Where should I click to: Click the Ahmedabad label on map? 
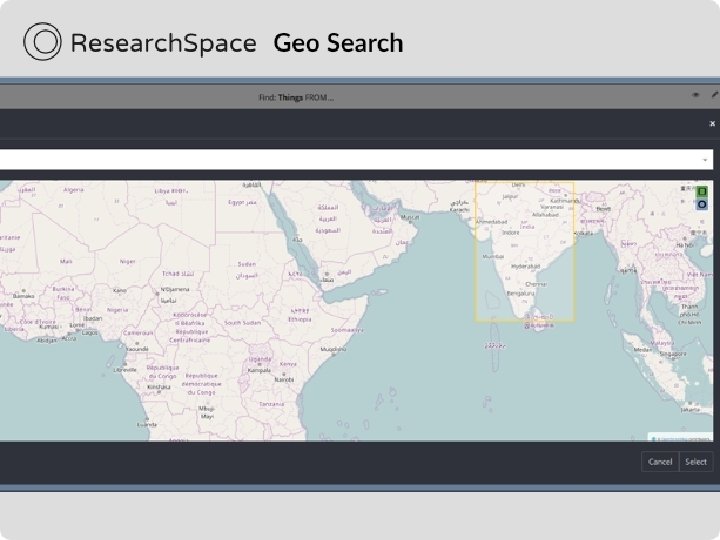[x=491, y=222]
